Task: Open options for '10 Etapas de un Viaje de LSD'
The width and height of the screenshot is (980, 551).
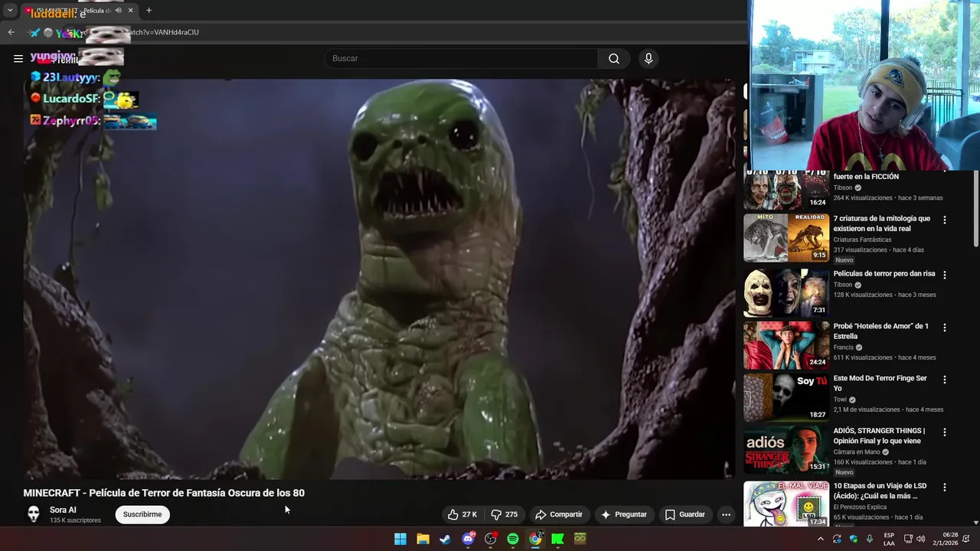Action: tap(944, 487)
